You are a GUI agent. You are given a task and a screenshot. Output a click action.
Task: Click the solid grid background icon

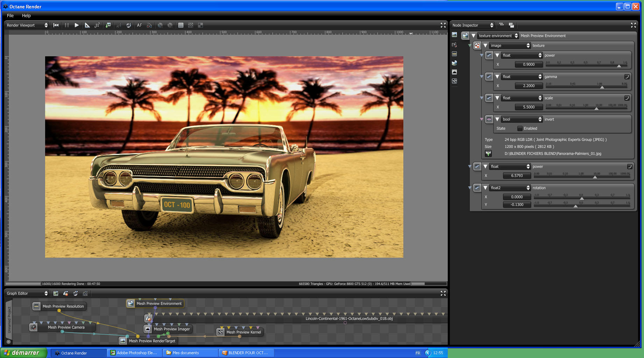tap(181, 25)
